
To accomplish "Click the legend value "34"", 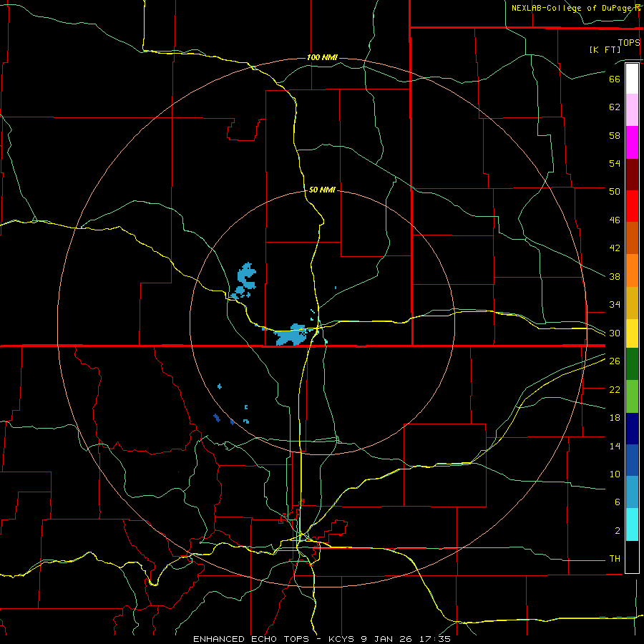I will click(615, 304).
